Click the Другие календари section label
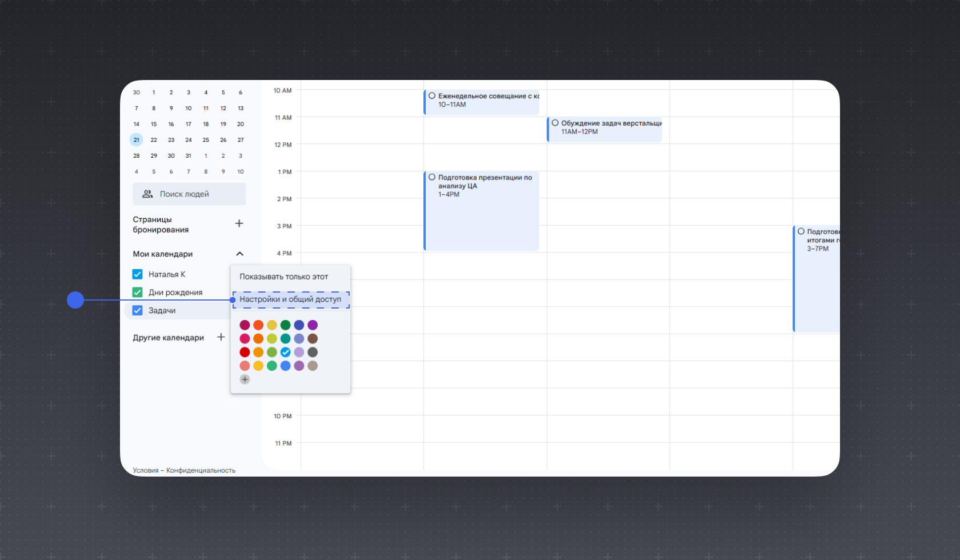The height and width of the screenshot is (560, 960). click(169, 338)
